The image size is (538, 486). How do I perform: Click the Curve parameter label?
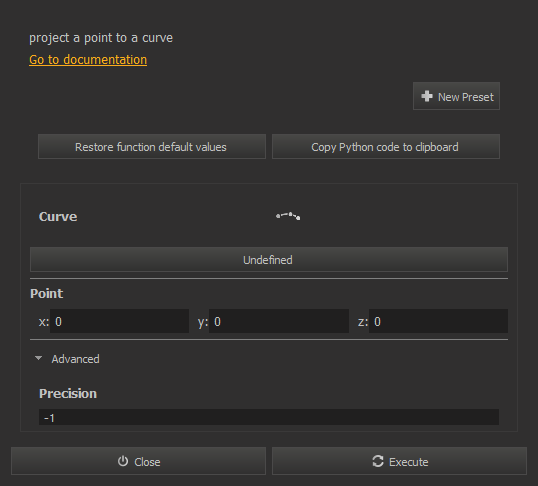pyautogui.click(x=58, y=217)
